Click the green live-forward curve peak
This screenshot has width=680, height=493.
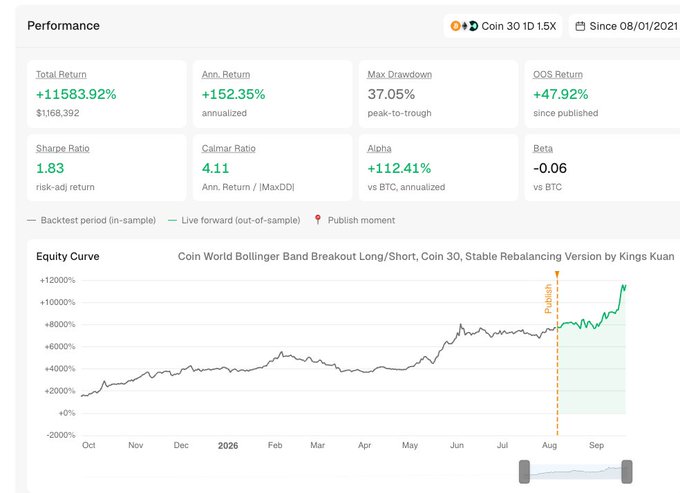(x=624, y=286)
